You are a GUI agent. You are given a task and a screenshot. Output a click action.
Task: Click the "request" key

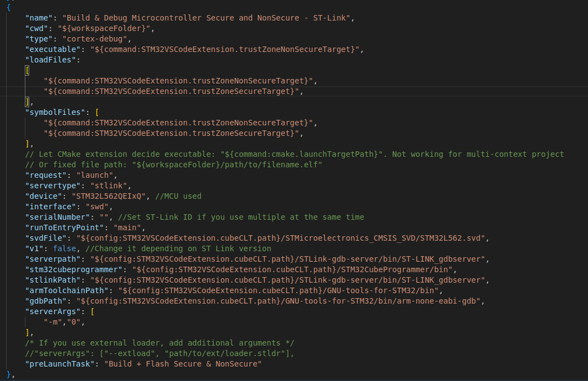(x=46, y=175)
